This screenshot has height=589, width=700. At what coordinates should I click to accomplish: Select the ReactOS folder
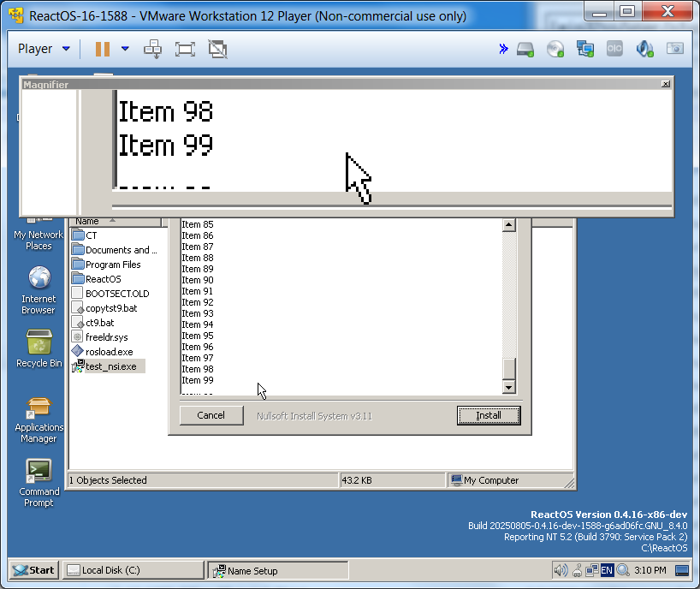(97, 279)
